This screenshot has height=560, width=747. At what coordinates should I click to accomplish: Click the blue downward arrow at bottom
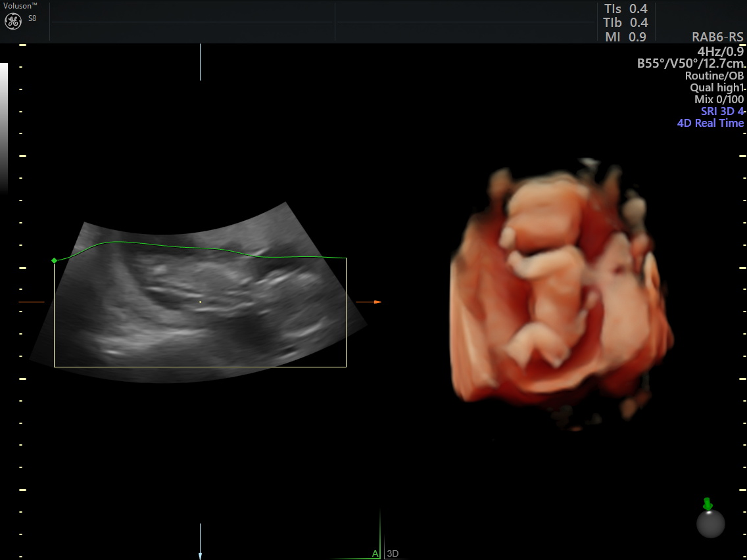(x=200, y=554)
